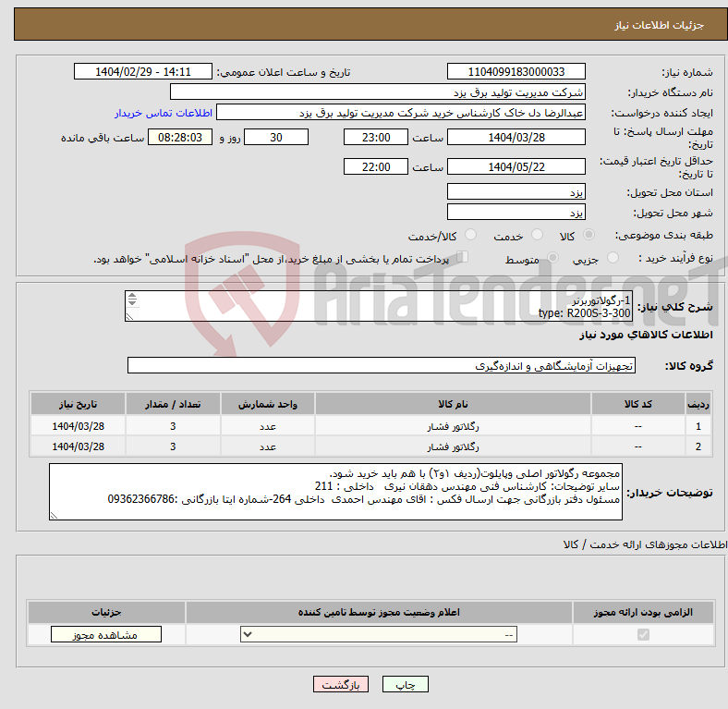This screenshot has width=728, height=709.
Task: Click the description box resize grip
Action: [129, 316]
